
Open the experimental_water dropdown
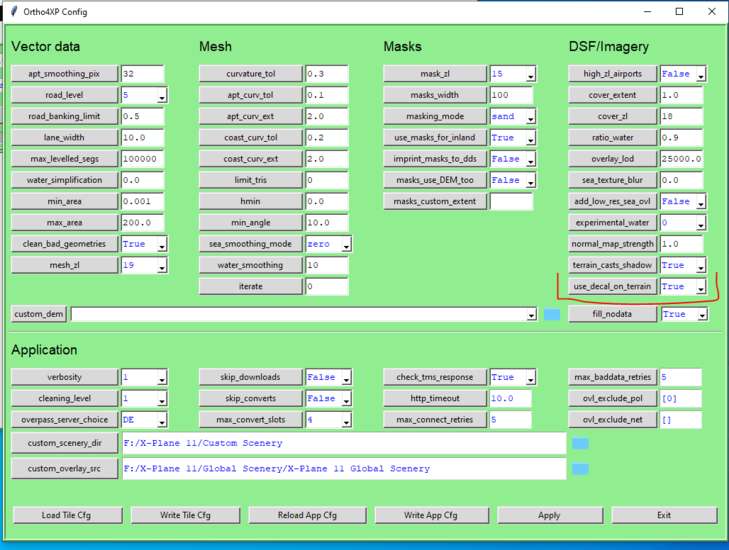(x=701, y=223)
